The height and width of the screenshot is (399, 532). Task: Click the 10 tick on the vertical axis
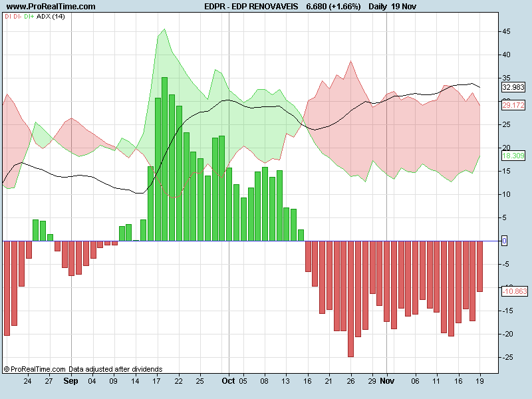tap(506, 194)
